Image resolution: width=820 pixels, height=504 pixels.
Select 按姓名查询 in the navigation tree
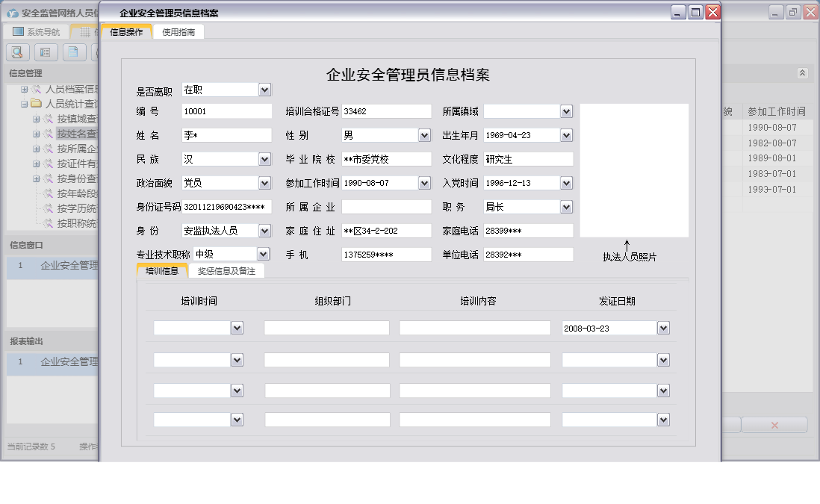pyautogui.click(x=75, y=133)
